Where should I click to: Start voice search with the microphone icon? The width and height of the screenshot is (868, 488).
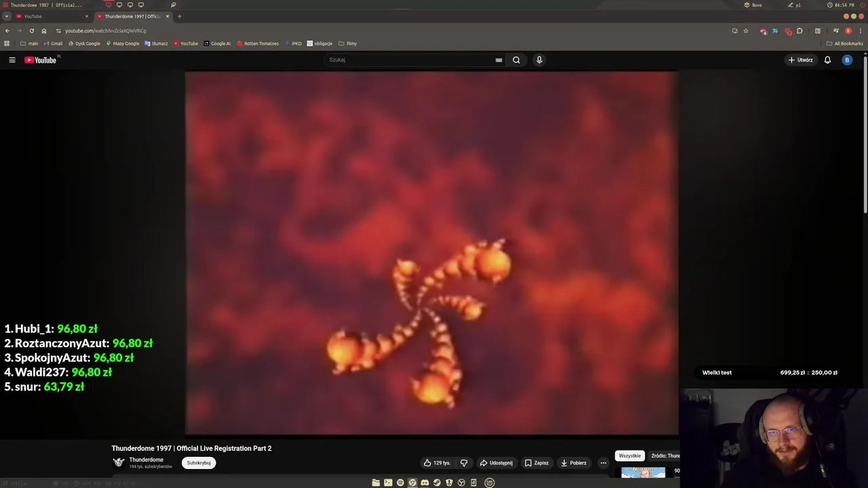[539, 60]
